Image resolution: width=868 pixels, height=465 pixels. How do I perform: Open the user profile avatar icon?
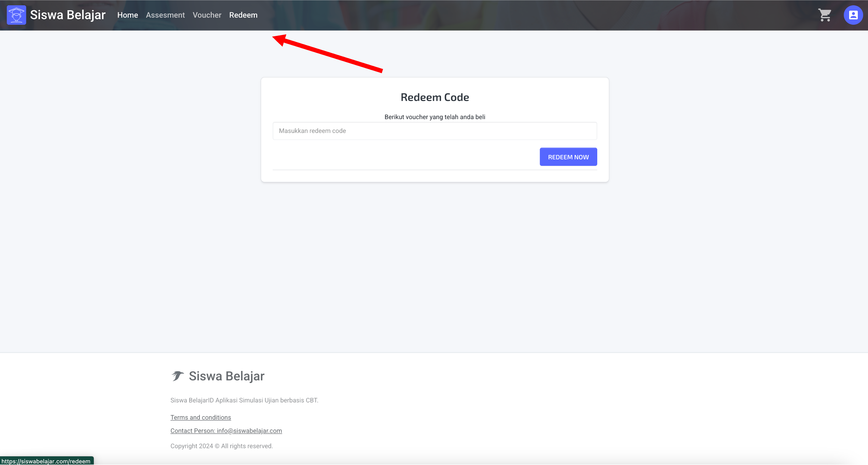click(x=853, y=15)
